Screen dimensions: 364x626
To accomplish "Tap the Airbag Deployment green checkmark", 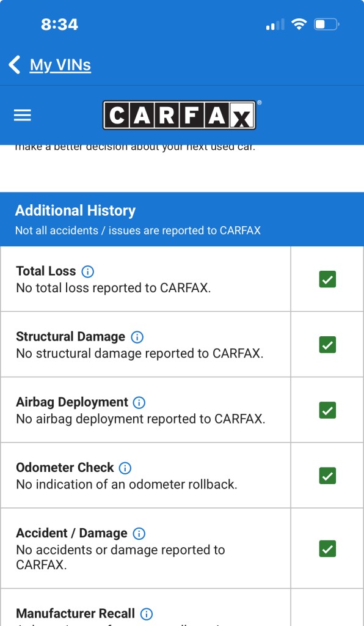I will click(327, 410).
